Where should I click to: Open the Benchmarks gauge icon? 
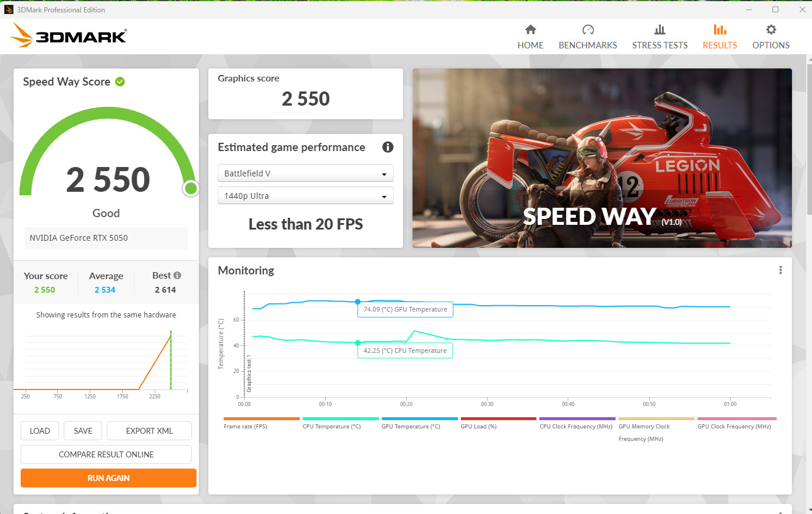pyautogui.click(x=588, y=30)
